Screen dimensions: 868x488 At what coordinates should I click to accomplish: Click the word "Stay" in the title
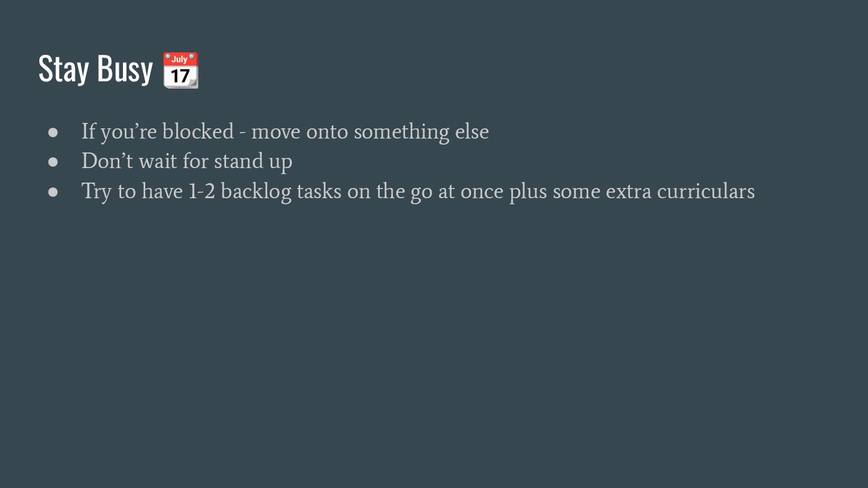(63, 69)
